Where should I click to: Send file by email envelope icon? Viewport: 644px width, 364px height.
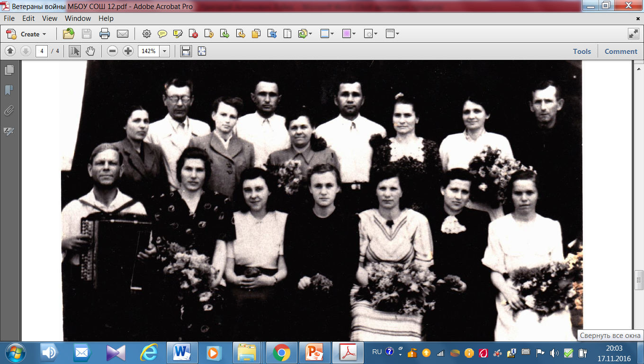[x=123, y=34]
